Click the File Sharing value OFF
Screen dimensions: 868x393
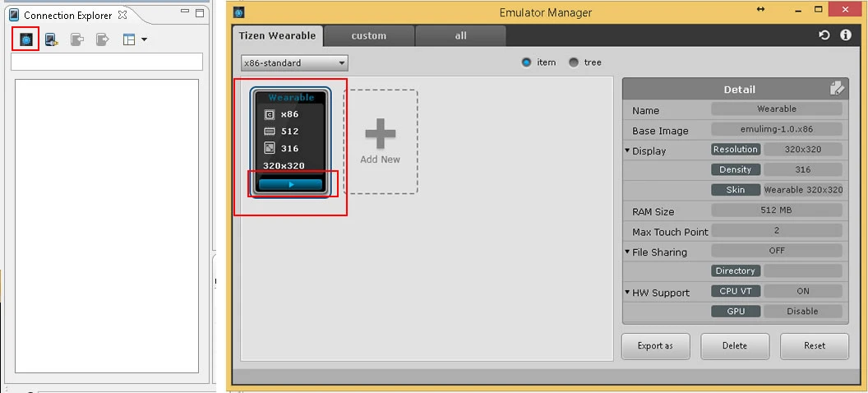click(777, 251)
